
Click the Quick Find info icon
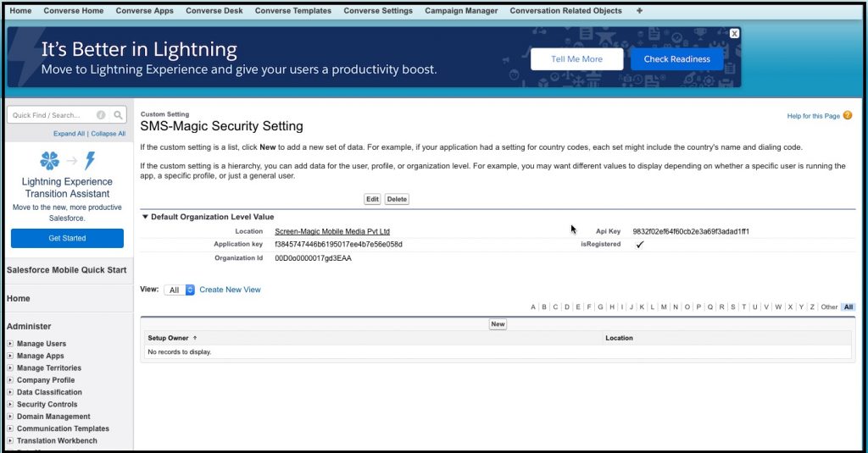101,115
